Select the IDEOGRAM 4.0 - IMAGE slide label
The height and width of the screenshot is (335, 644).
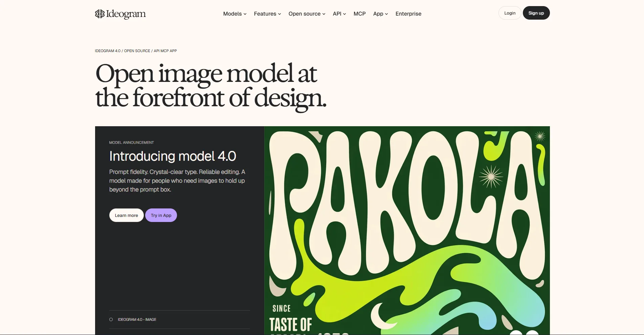[137, 319]
